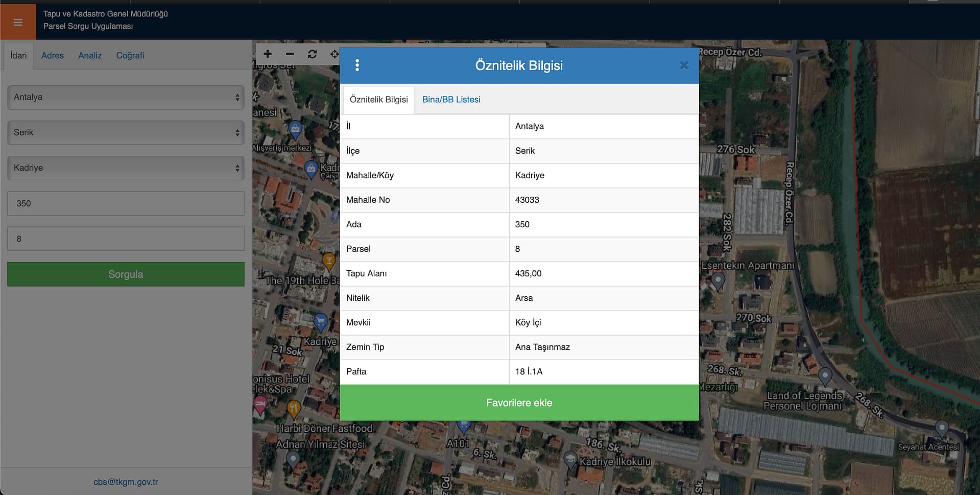This screenshot has width=980, height=495.
Task: Click the zoom out minus icon
Action: click(290, 54)
